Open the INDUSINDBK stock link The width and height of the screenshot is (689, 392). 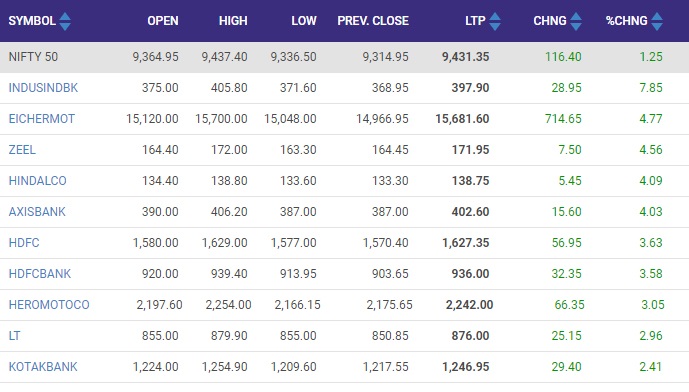(x=43, y=88)
